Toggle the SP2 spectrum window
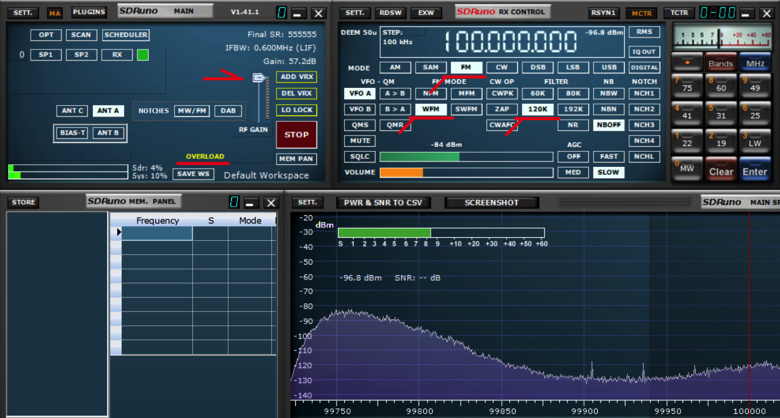 (x=81, y=55)
